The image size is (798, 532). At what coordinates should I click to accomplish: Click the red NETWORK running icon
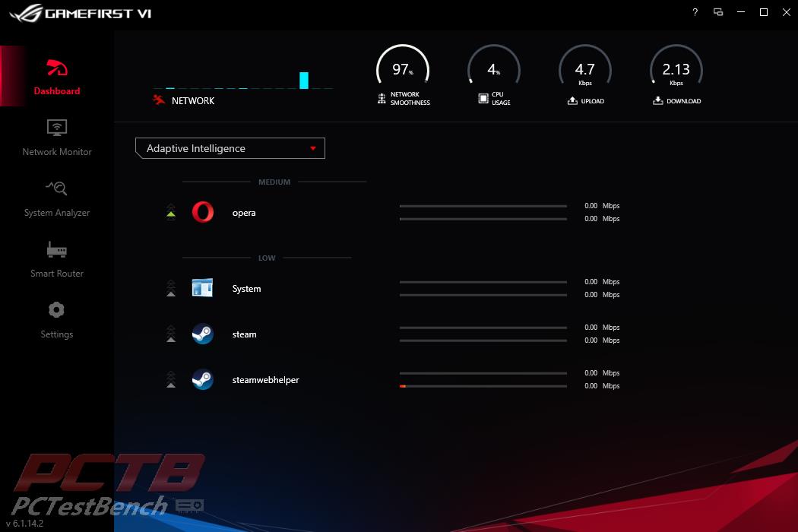click(x=159, y=100)
